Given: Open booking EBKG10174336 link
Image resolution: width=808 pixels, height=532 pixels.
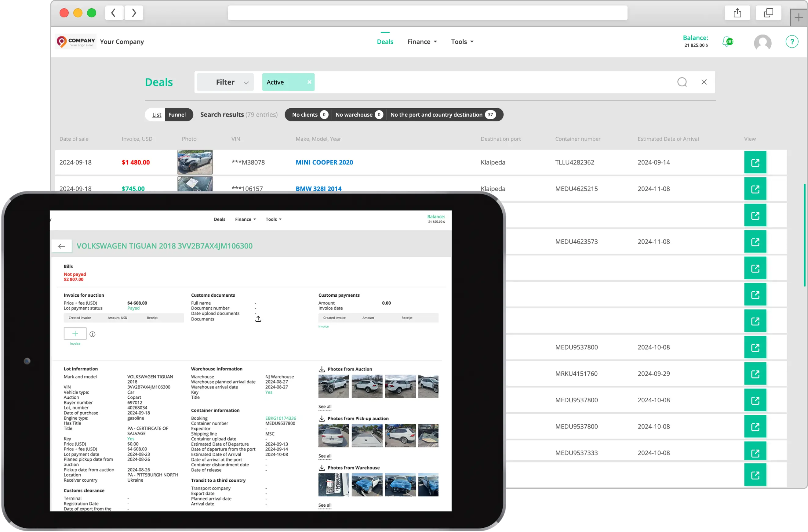Looking at the screenshot, I should [x=280, y=419].
